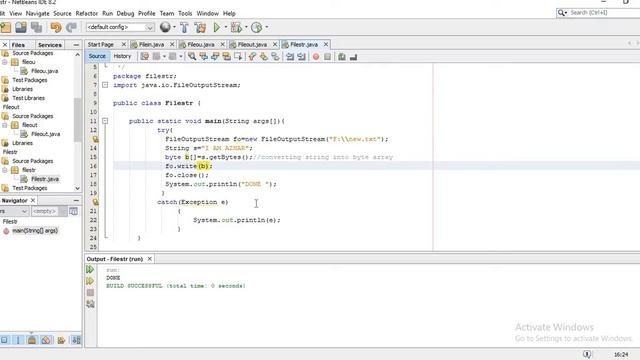Viewport: 640px width, 360px height.
Task: Click the New Project icon in main toolbar
Action: tap(6, 27)
